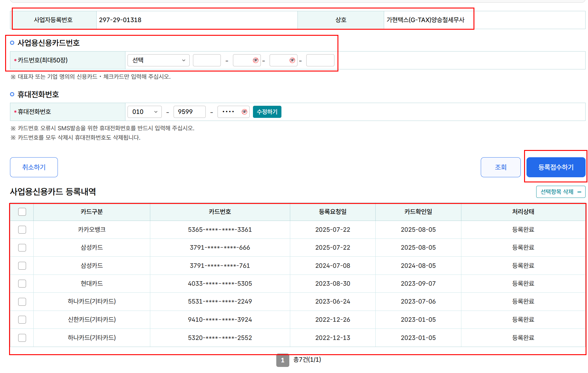Check the 신한카드(기타카드) row checkbox
The height and width of the screenshot is (373, 588).
[22, 320]
